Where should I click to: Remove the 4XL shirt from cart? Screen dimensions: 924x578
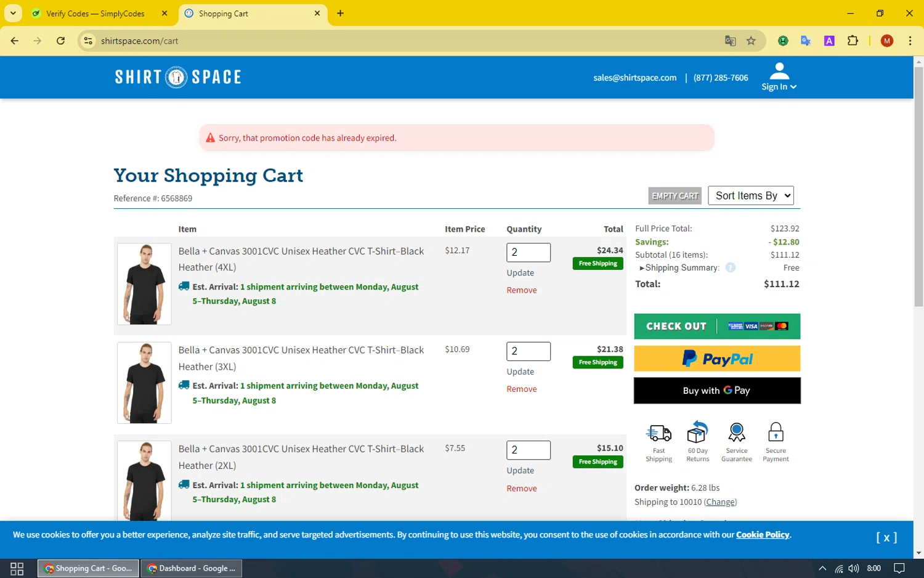(x=522, y=290)
